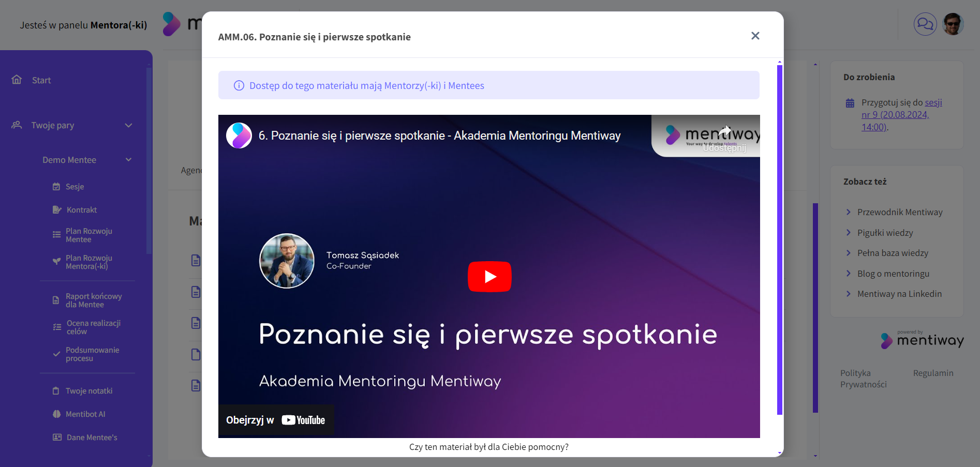The height and width of the screenshot is (467, 980).
Task: Open Sesje in the sidebar
Action: pyautogui.click(x=75, y=187)
